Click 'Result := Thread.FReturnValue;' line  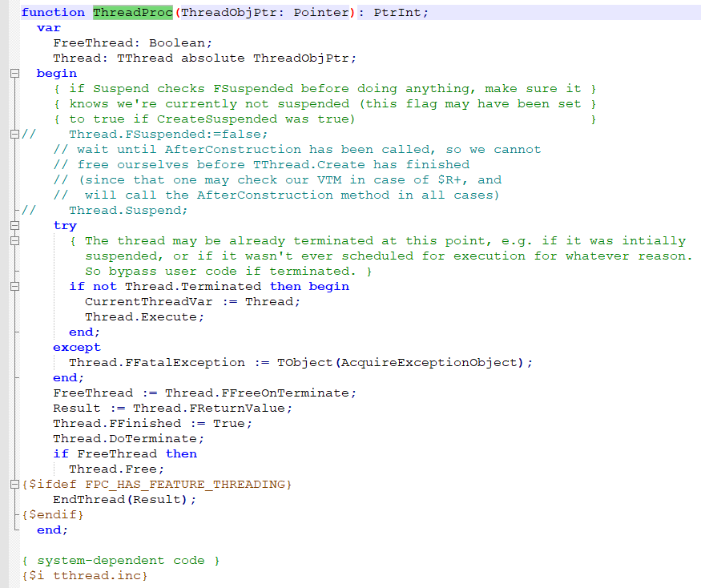click(172, 408)
